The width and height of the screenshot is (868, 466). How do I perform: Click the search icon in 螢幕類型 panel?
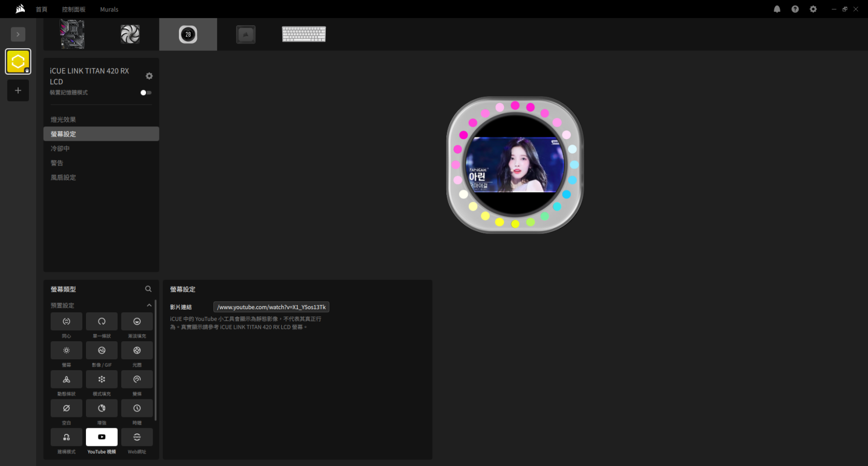[148, 289]
